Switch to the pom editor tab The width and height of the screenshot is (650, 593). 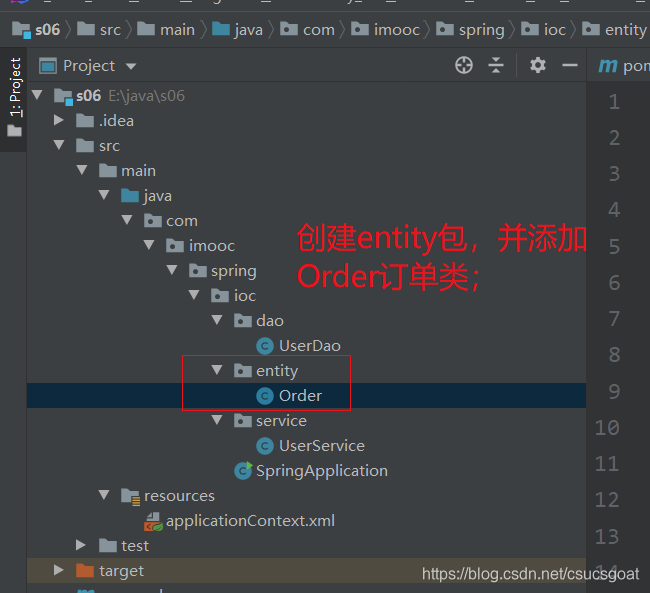[x=623, y=66]
